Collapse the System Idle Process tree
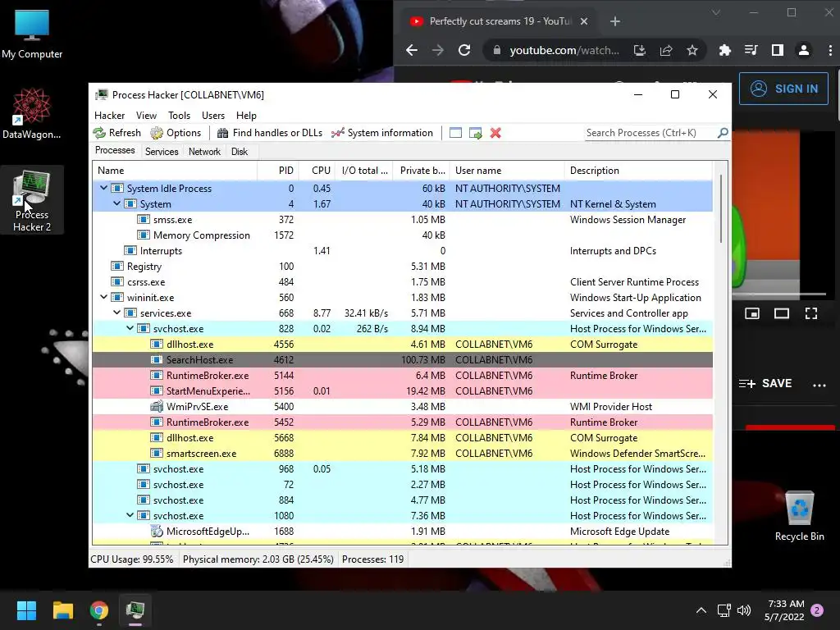 (x=103, y=188)
